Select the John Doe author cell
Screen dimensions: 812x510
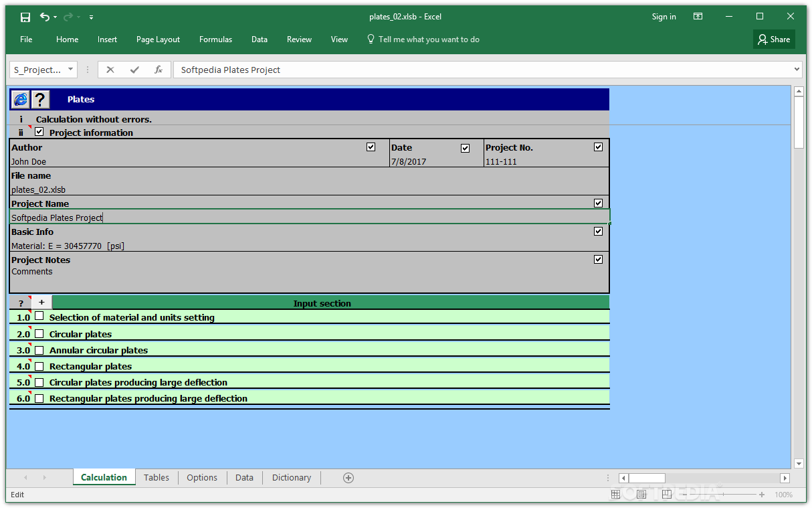199,161
